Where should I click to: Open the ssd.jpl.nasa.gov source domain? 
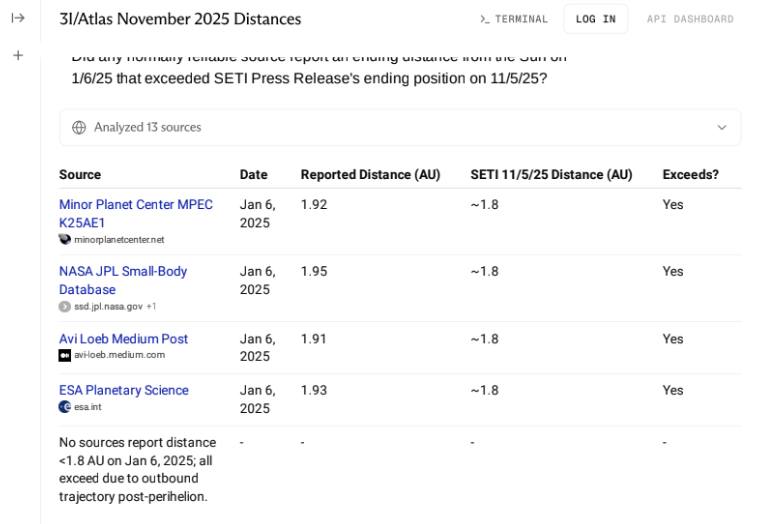[x=108, y=306]
